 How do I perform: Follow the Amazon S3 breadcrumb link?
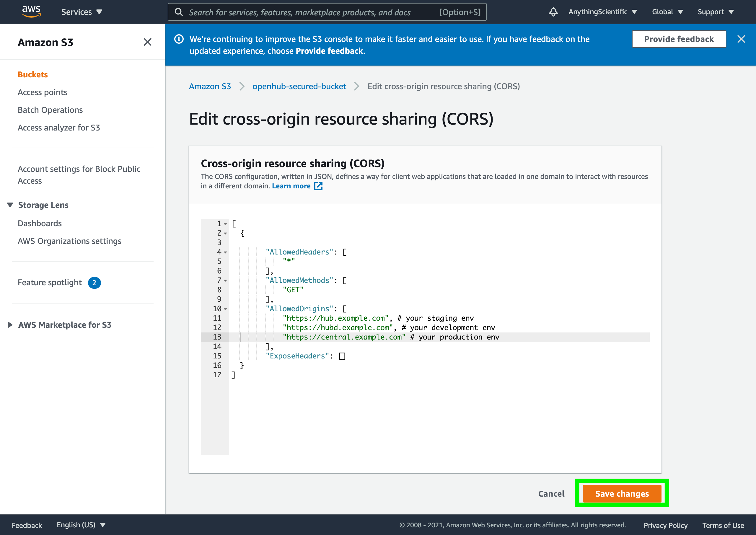(x=210, y=86)
